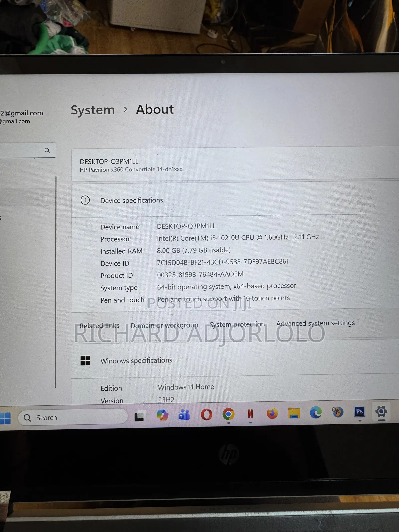
Task: Open System protection link
Action: [x=237, y=324]
